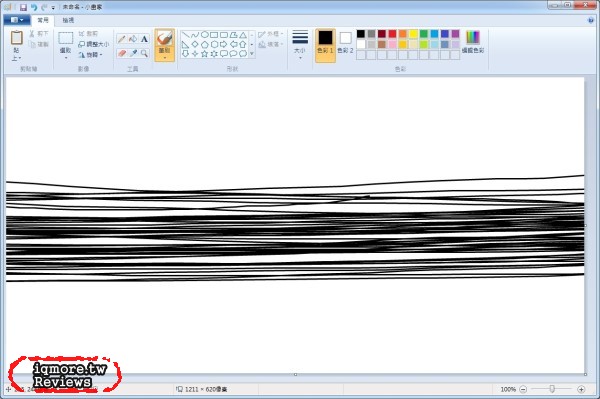Open the shape Outline (外框) dropdown
Viewport: 600px width, 399px height.
[271, 34]
